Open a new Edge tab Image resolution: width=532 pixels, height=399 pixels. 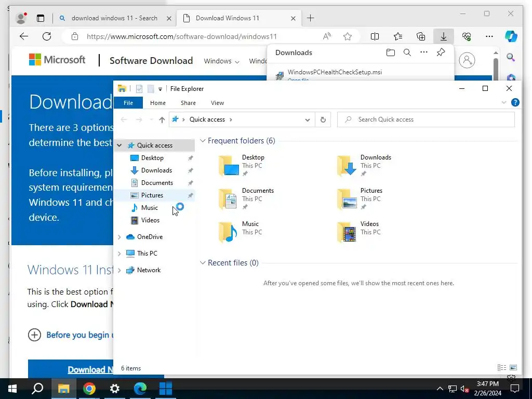310,18
